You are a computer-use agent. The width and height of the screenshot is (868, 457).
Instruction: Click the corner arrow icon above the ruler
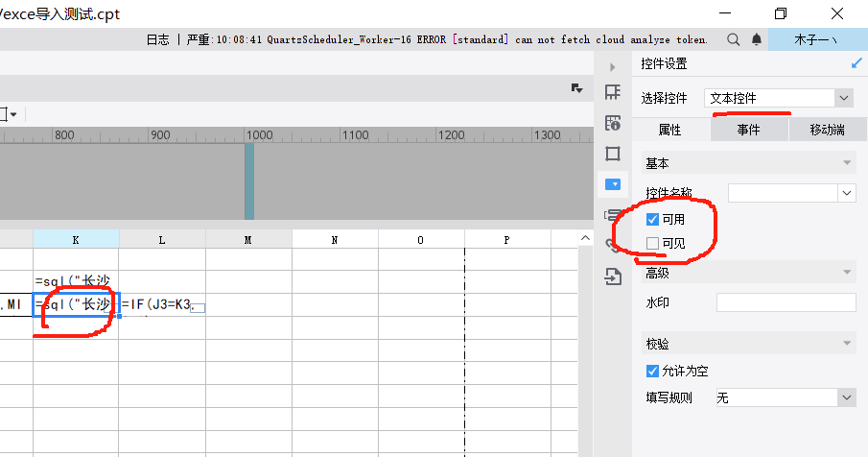pyautogui.click(x=576, y=88)
